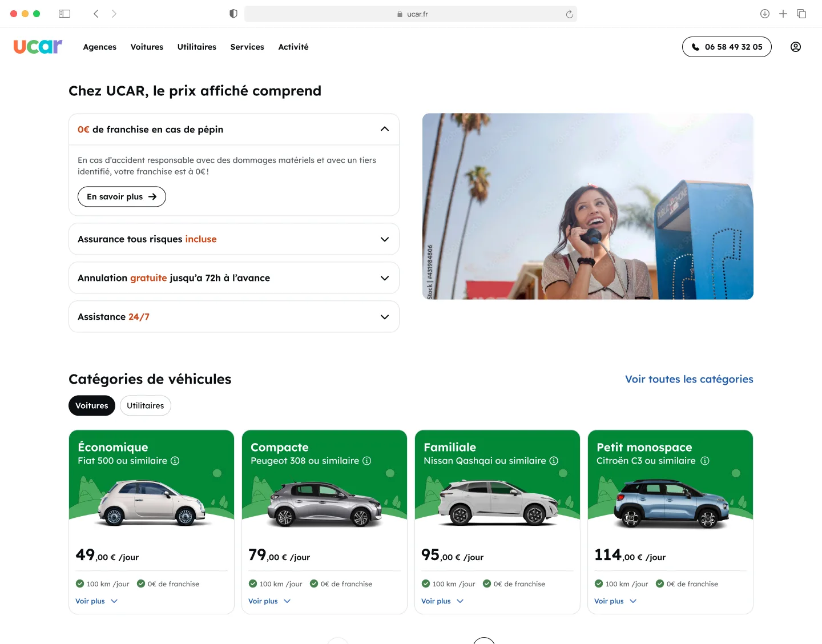The height and width of the screenshot is (644, 822).
Task: Click the 49,00 € /jour price
Action: (x=107, y=555)
